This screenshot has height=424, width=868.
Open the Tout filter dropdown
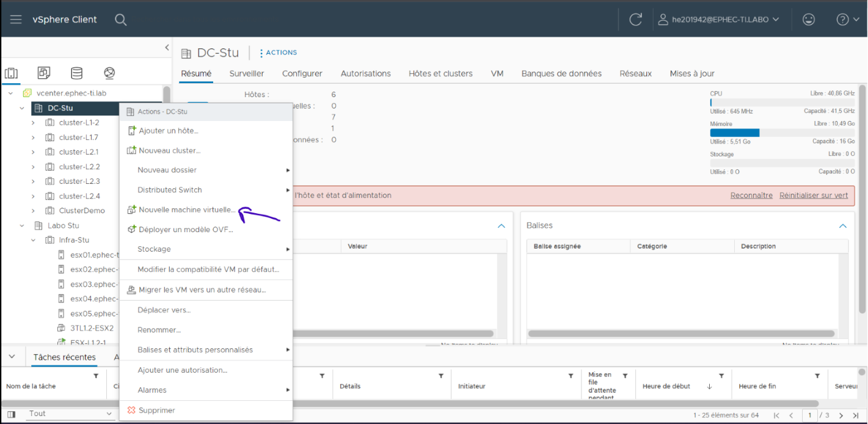[x=70, y=414]
